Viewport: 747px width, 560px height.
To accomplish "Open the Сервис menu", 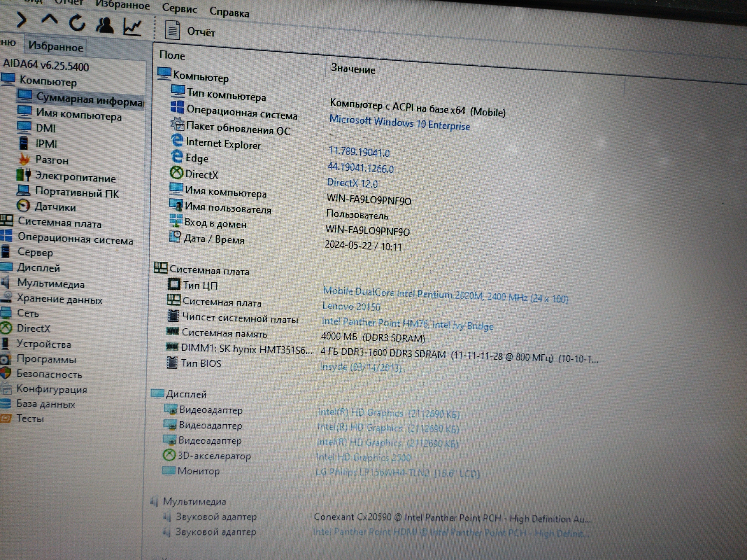I will point(179,9).
